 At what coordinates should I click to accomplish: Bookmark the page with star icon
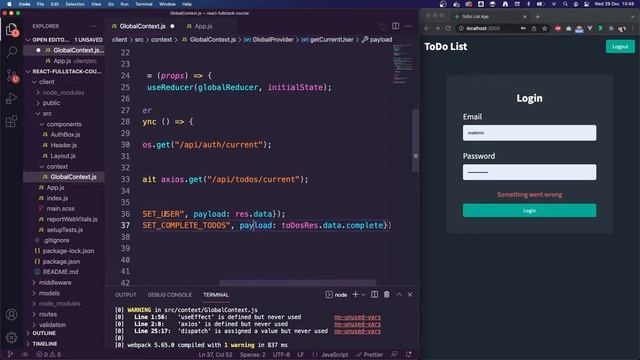coord(544,29)
